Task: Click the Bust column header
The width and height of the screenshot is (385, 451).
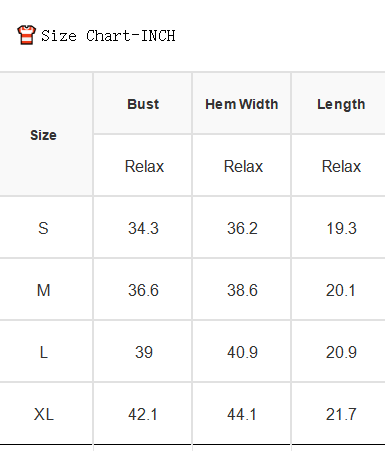Action: click(143, 104)
